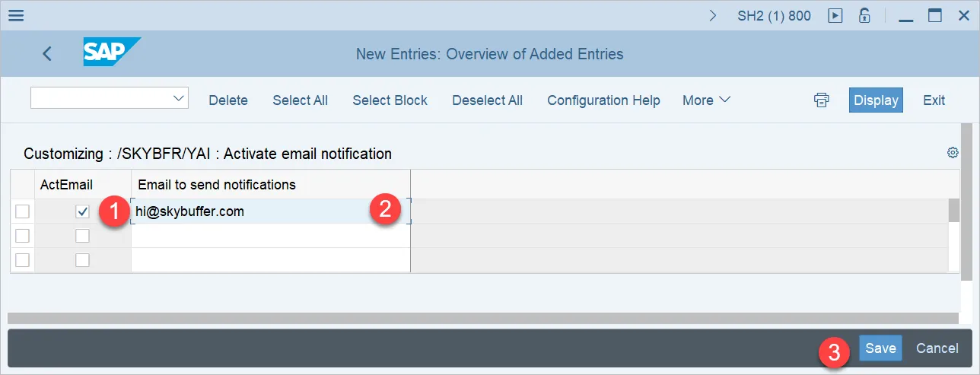The image size is (980, 375).
Task: Click Delete in the toolbar
Action: click(x=228, y=100)
